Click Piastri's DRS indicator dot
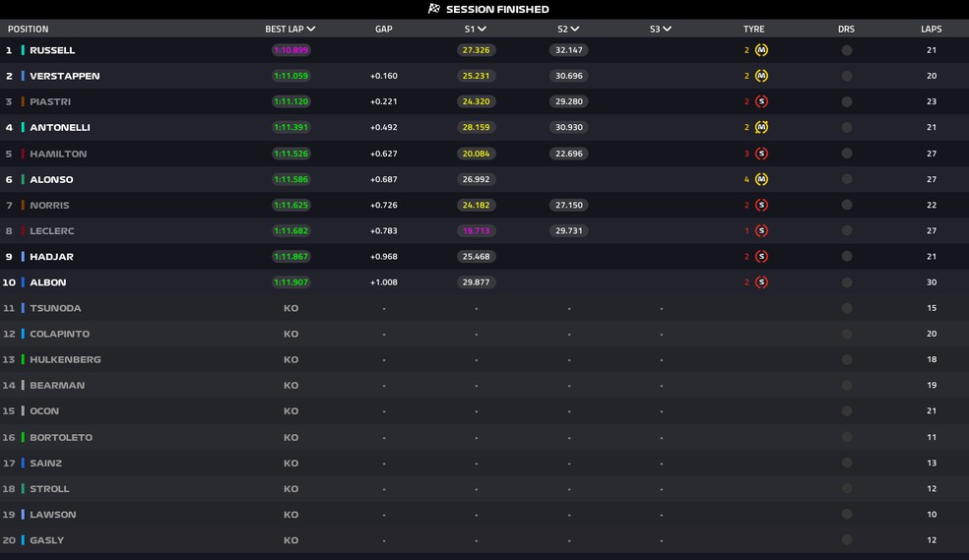The width and height of the screenshot is (969, 560). coord(847,102)
